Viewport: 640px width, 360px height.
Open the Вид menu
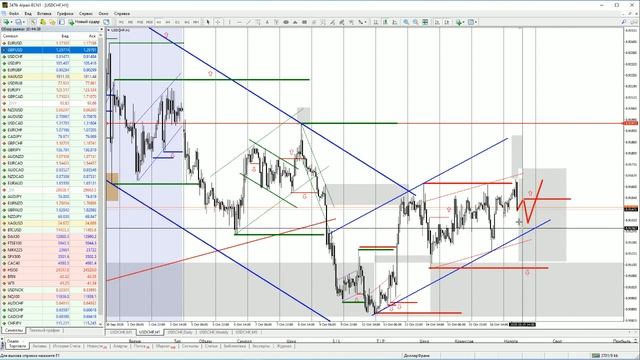(x=28, y=13)
